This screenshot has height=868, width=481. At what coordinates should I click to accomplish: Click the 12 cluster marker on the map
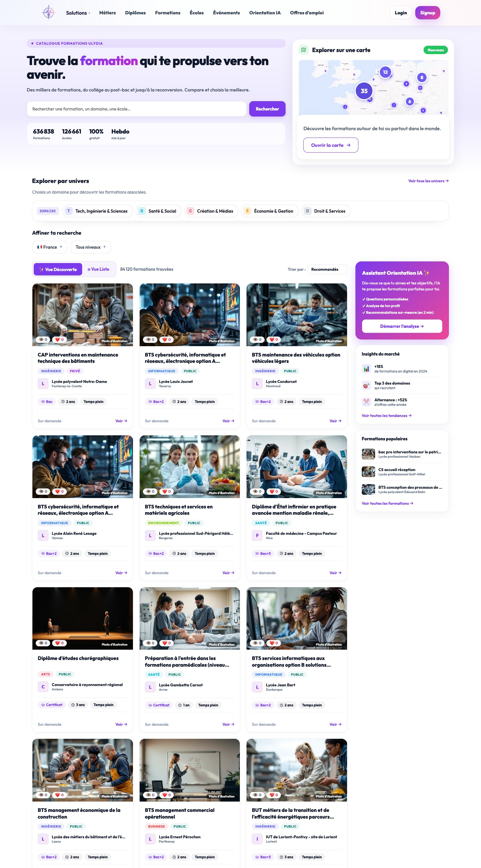(x=385, y=72)
